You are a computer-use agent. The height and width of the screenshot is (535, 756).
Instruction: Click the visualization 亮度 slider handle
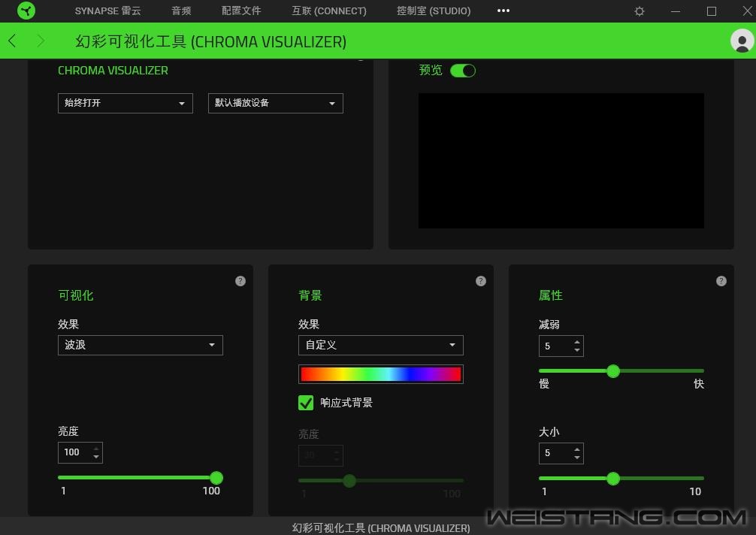point(216,478)
